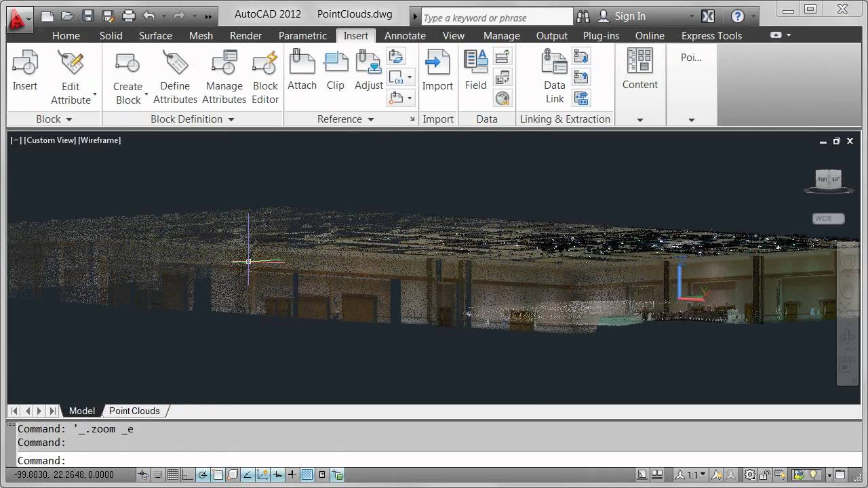
Task: Open the Autodesk Exchange X icon
Action: [707, 16]
